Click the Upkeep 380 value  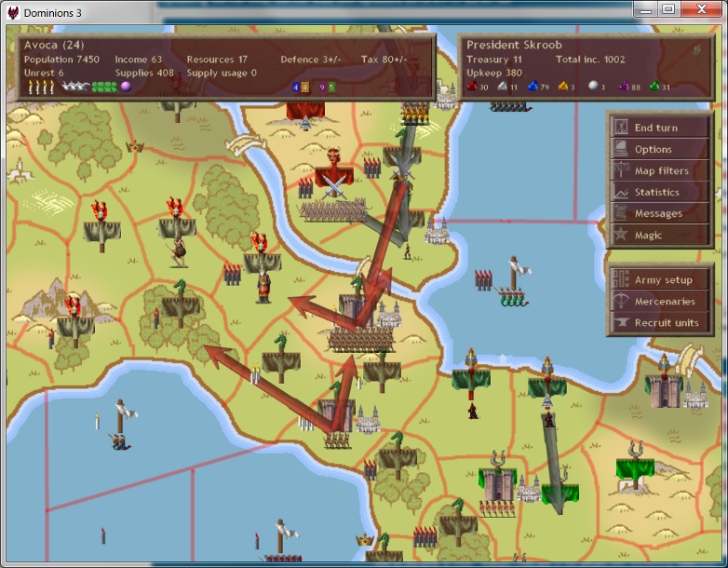(x=494, y=73)
